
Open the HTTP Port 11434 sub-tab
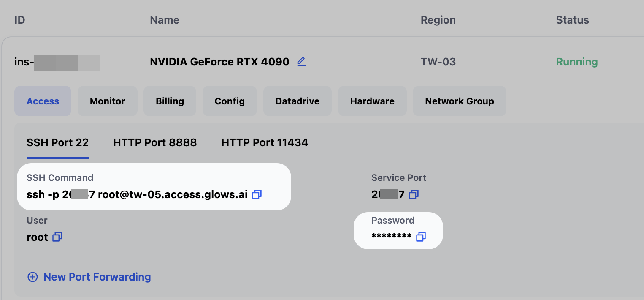[265, 143]
